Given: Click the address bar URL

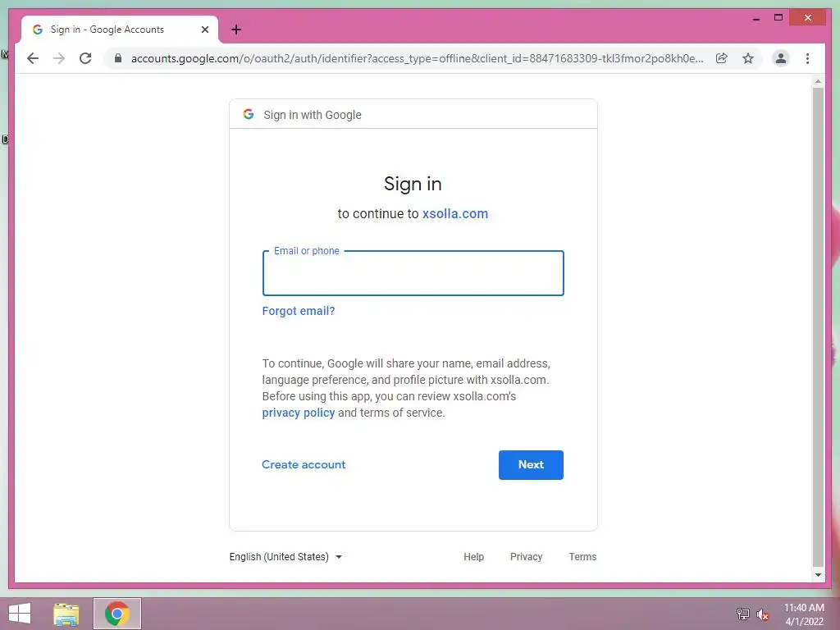Looking at the screenshot, I should click(x=417, y=58).
